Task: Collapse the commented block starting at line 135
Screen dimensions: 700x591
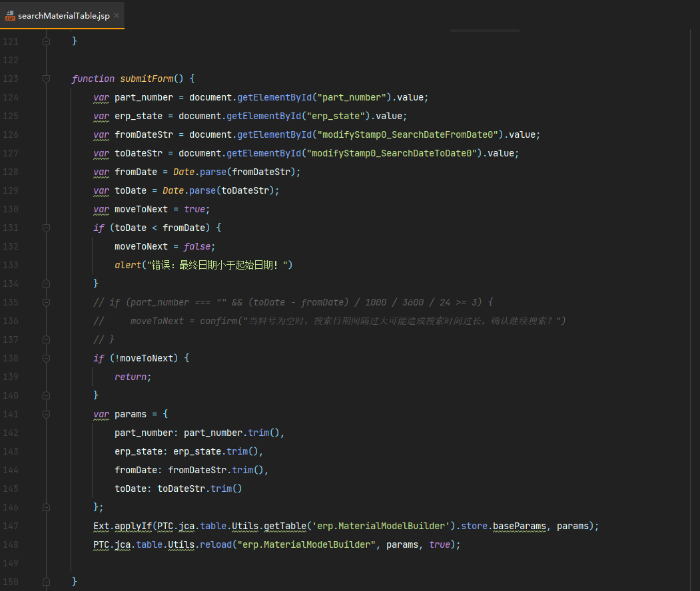Action: (x=46, y=302)
